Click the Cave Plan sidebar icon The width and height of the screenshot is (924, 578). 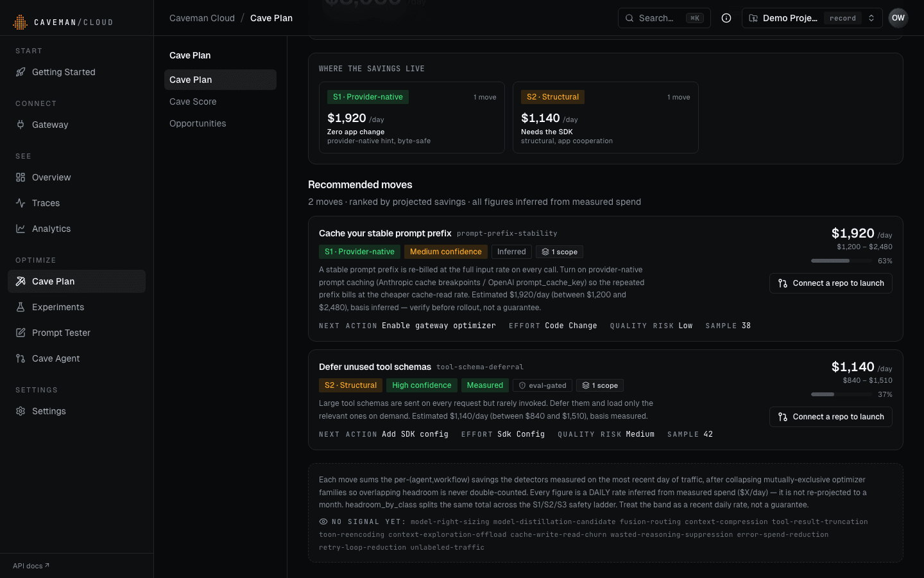(x=21, y=281)
